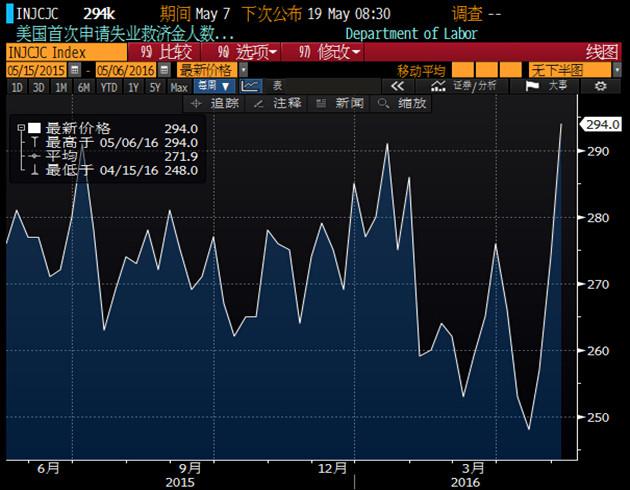Open the end date calendar picker
630x490 pixels.
pos(164,70)
